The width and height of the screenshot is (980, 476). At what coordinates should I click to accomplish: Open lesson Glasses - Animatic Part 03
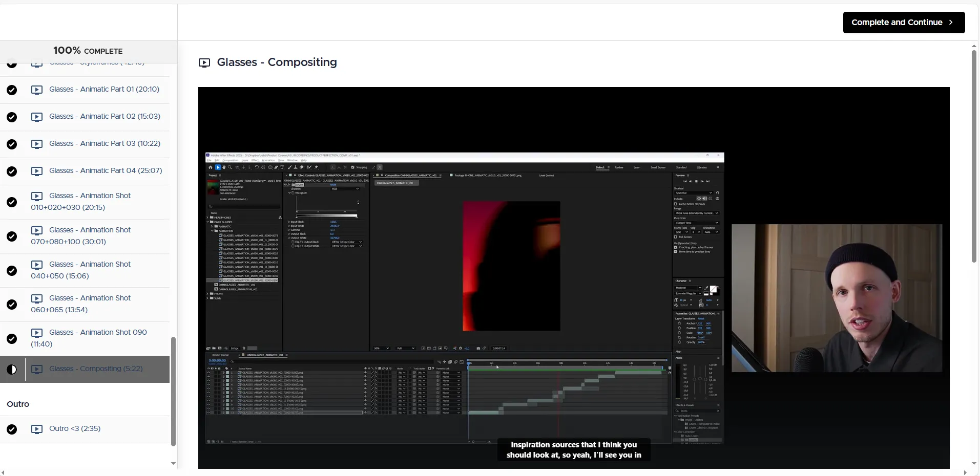105,144
